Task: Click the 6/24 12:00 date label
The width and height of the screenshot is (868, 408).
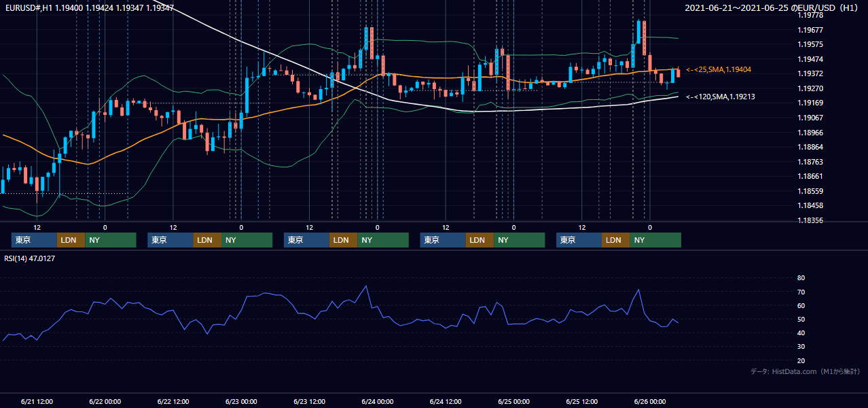Action: [x=446, y=401]
